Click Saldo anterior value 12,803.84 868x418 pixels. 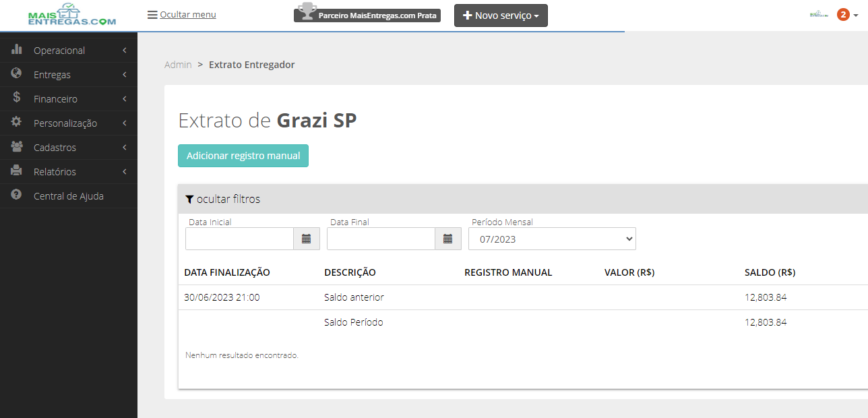point(766,297)
